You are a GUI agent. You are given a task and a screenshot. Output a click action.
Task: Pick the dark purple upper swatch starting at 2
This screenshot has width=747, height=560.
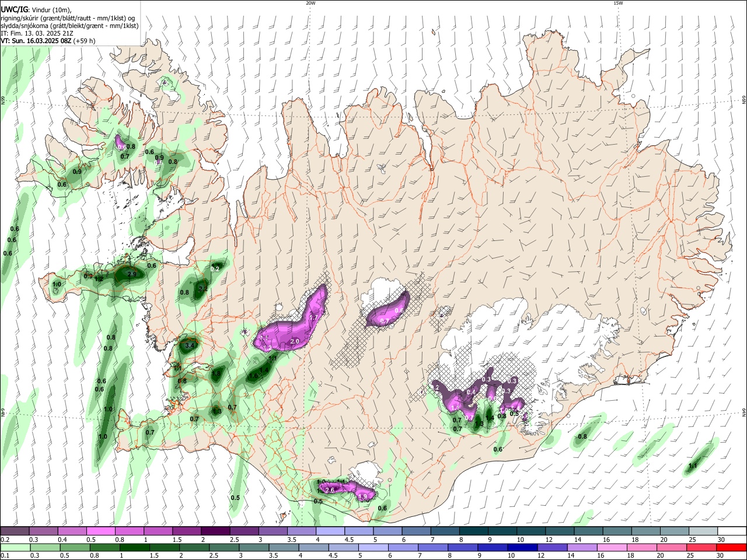[215, 531]
